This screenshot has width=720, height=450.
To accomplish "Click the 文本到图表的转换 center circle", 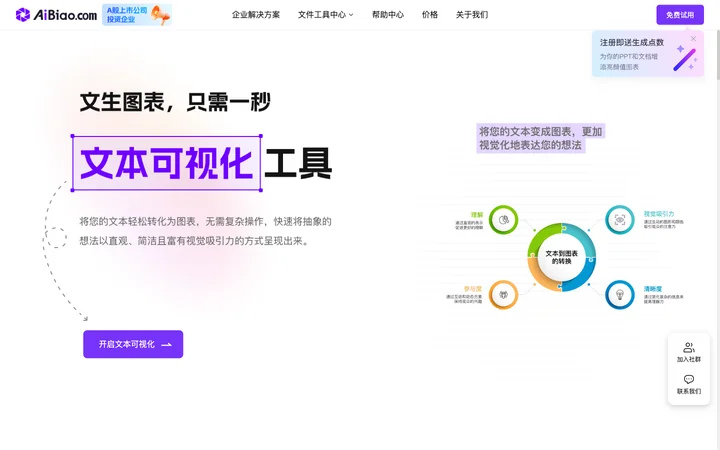I will [x=562, y=257].
